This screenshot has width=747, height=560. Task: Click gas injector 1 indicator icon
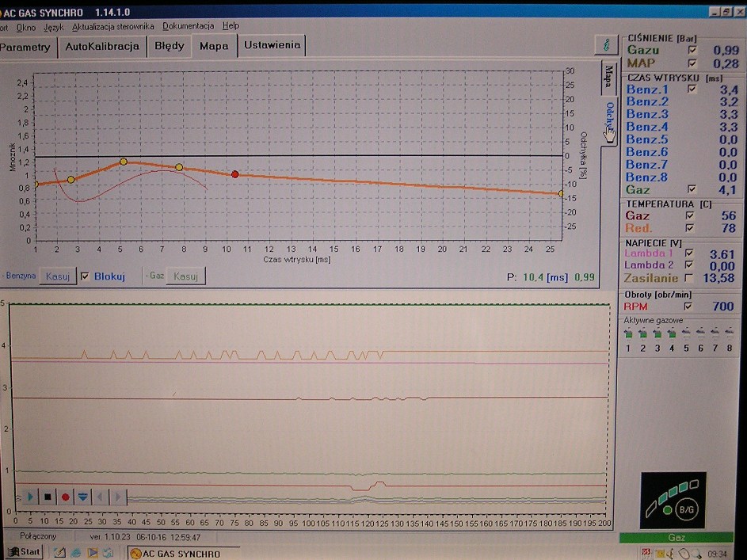click(628, 333)
